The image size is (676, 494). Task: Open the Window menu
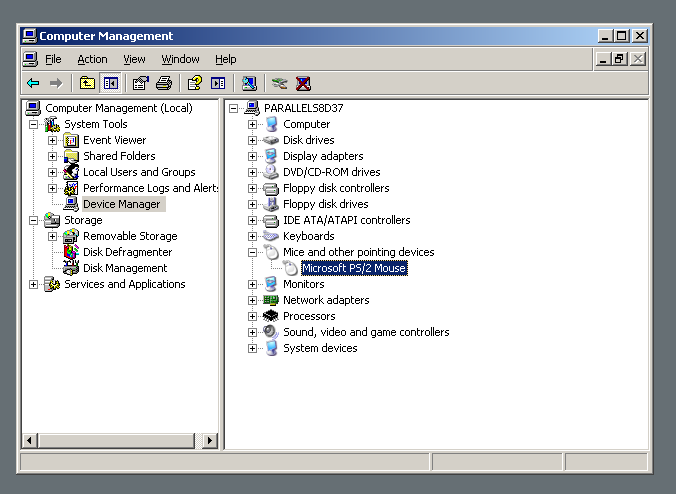tap(180, 59)
